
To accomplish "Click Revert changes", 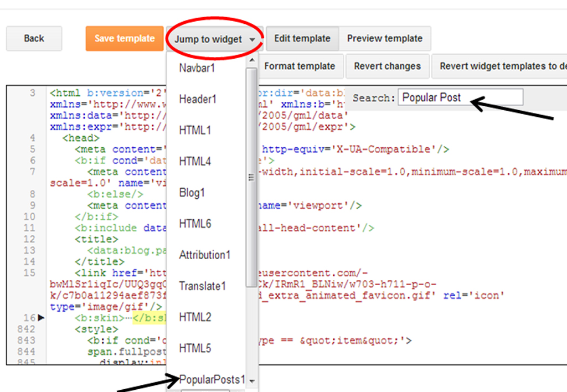I will tap(387, 66).
